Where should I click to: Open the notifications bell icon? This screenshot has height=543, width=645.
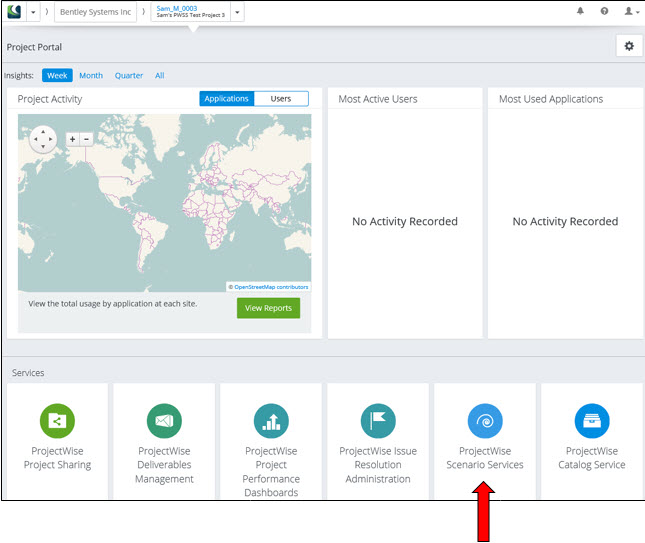pos(580,11)
